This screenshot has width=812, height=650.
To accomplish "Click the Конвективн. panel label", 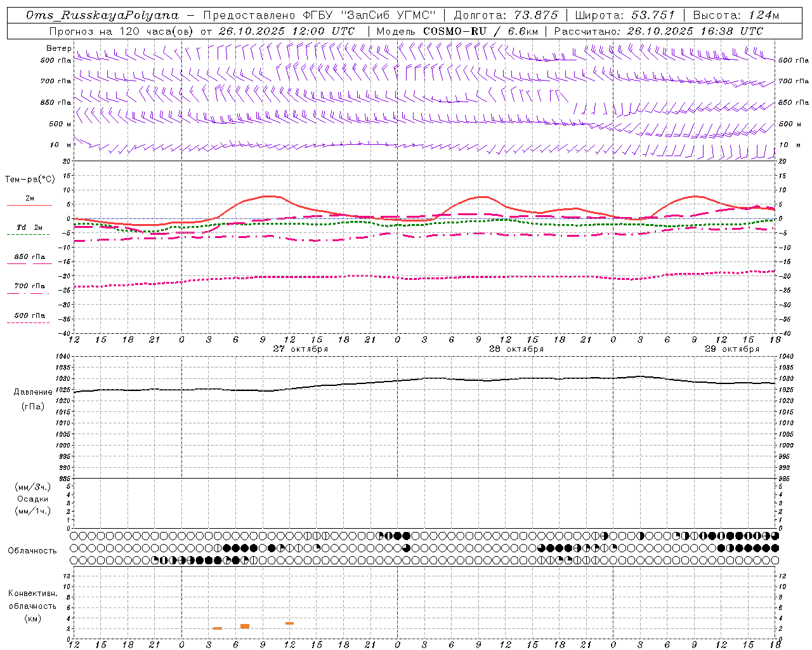I will coord(32,594).
